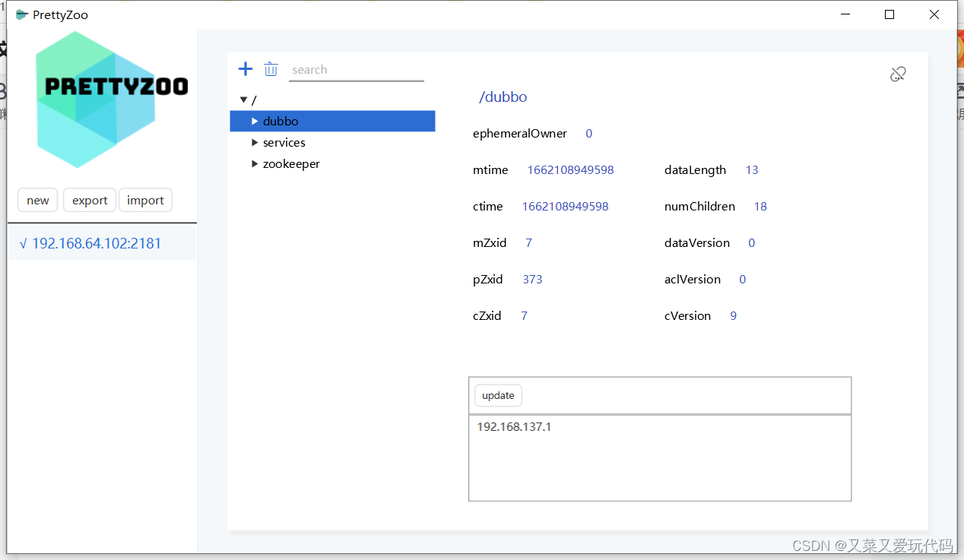The width and height of the screenshot is (964, 560).
Task: Click the trash icon to delete node
Action: 271,68
